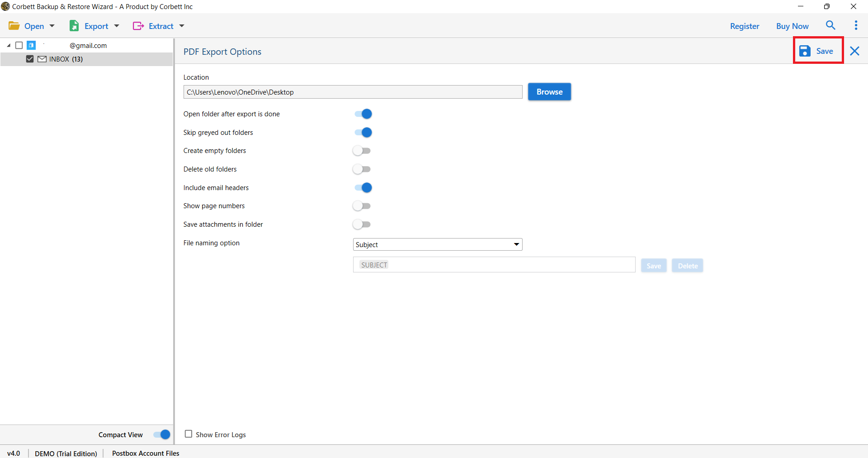Expand the Export dropdown arrow

(117, 26)
